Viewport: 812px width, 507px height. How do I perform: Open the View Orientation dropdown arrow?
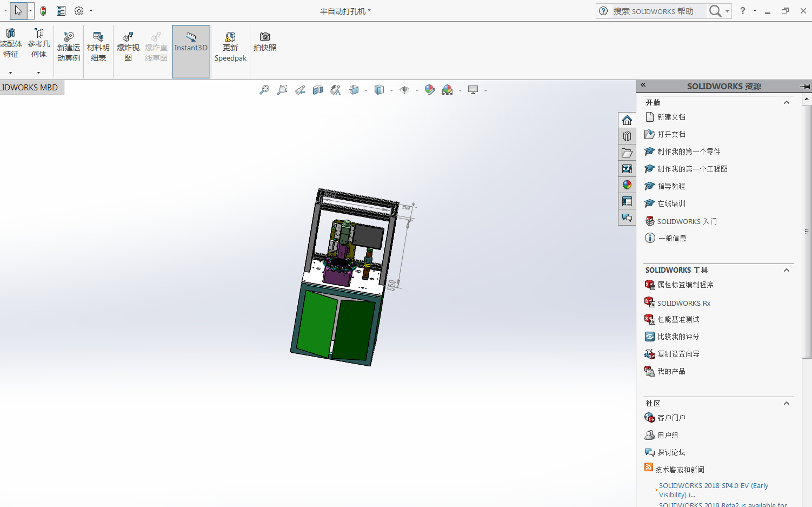pos(366,90)
